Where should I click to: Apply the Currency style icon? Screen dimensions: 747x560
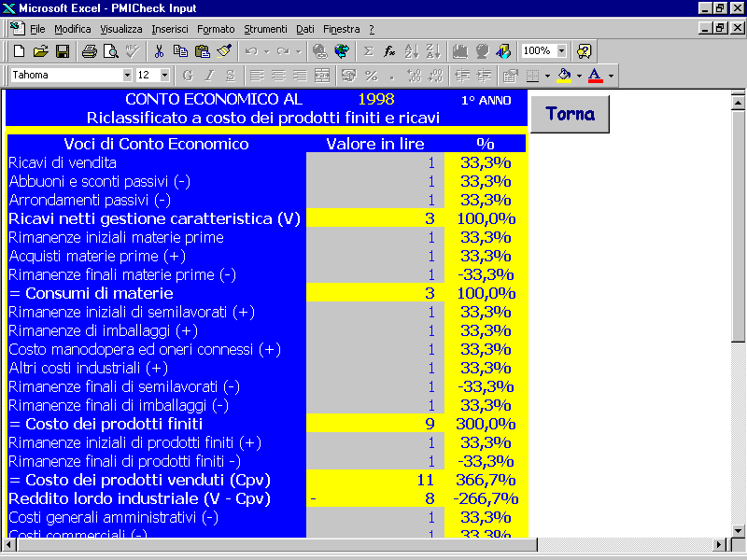[349, 76]
